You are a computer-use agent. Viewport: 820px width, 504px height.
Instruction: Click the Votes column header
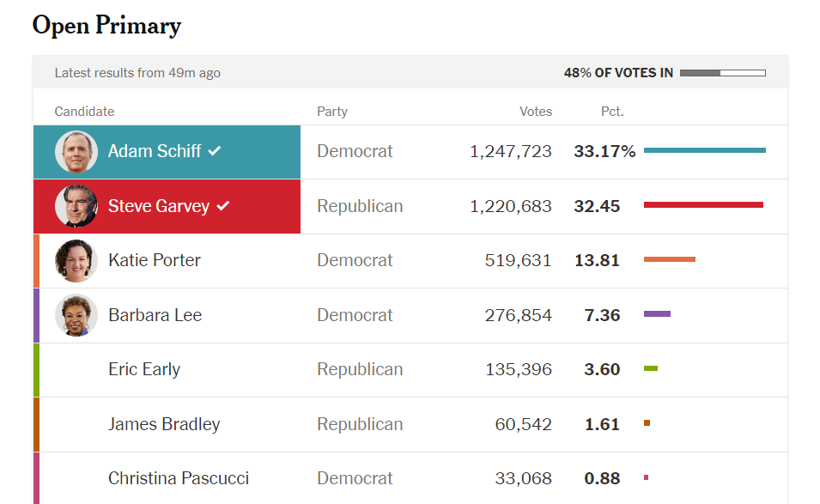point(536,112)
